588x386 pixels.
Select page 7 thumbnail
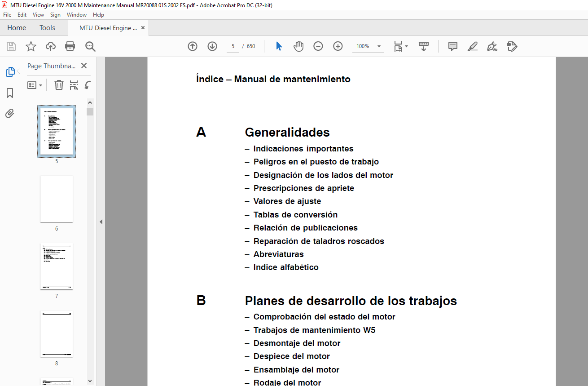coord(57,266)
